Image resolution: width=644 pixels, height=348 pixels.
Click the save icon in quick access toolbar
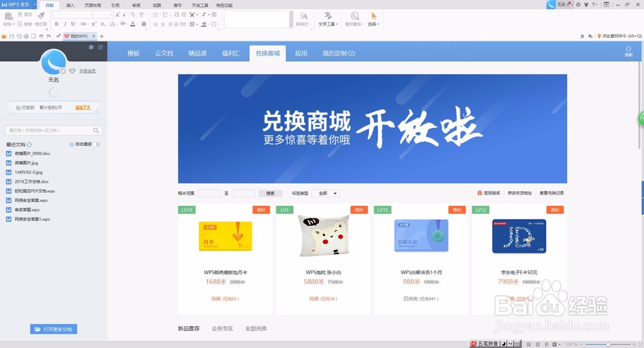pos(12,36)
